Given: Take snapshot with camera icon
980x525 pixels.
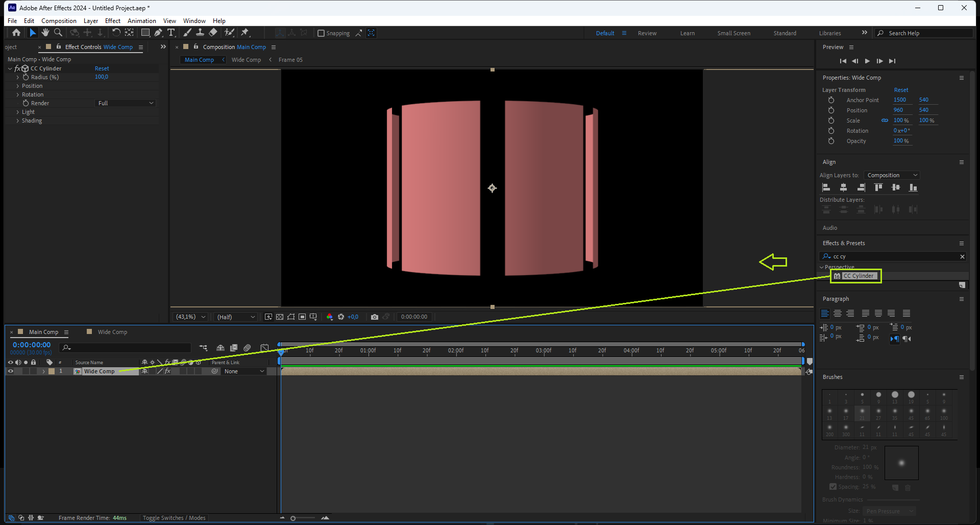Looking at the screenshot, I should point(375,317).
